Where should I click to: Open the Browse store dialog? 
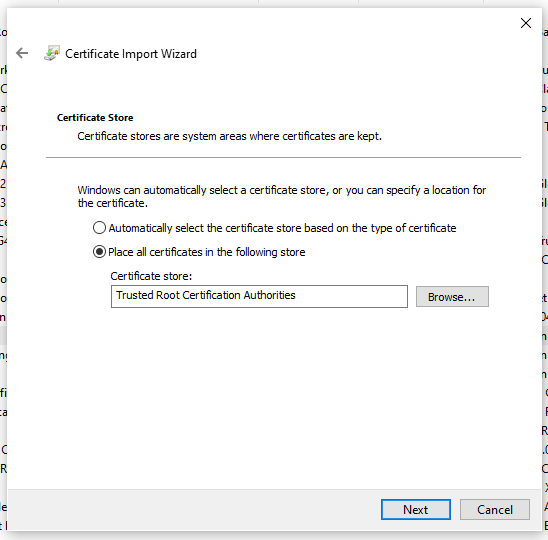(x=452, y=297)
